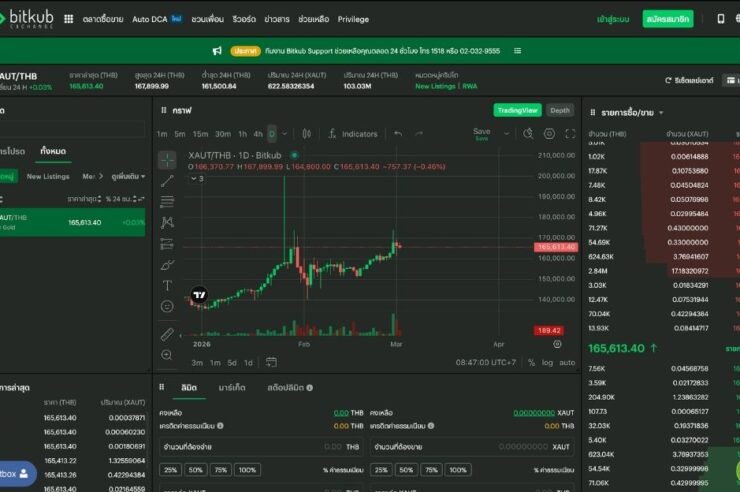This screenshot has width=740, height=492.
Task: Toggle percent scale on chart
Action: (531, 362)
